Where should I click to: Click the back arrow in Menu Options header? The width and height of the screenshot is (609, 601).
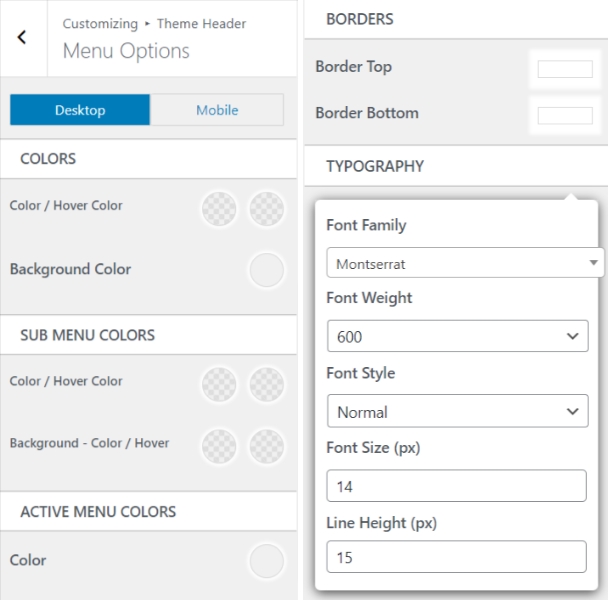22,38
